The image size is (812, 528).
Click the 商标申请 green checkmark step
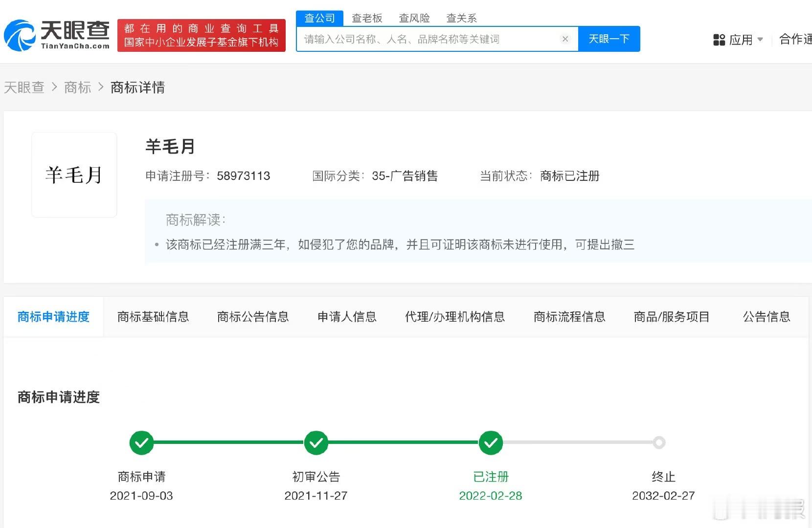point(141,442)
